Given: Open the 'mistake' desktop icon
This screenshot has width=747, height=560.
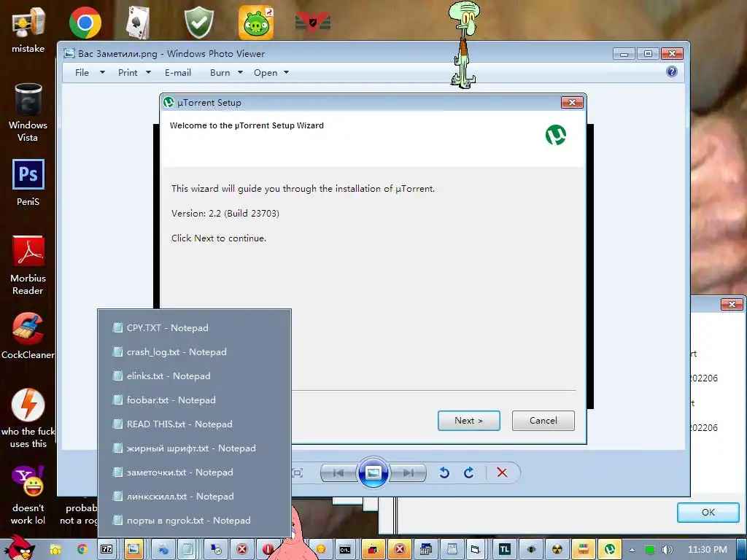Looking at the screenshot, I should point(28,29).
